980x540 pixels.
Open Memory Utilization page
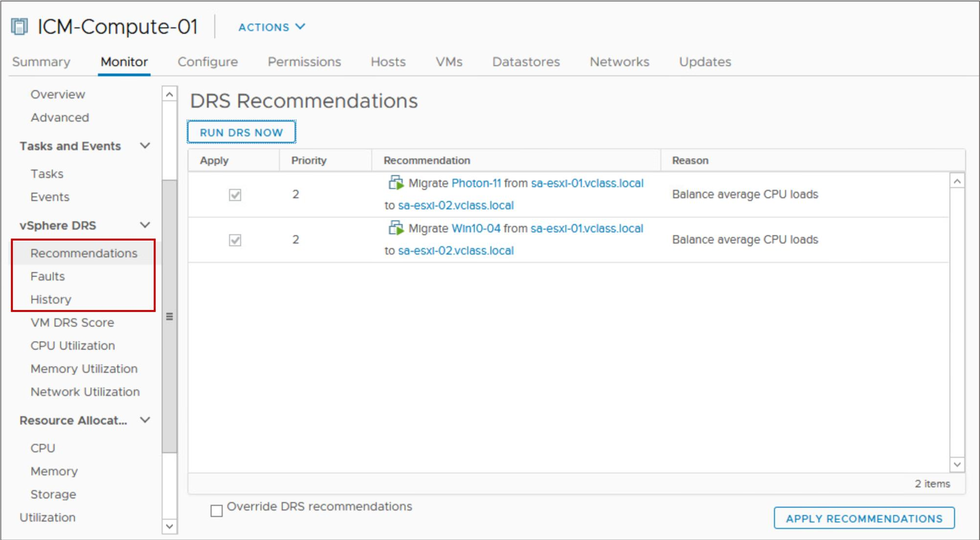coord(84,368)
